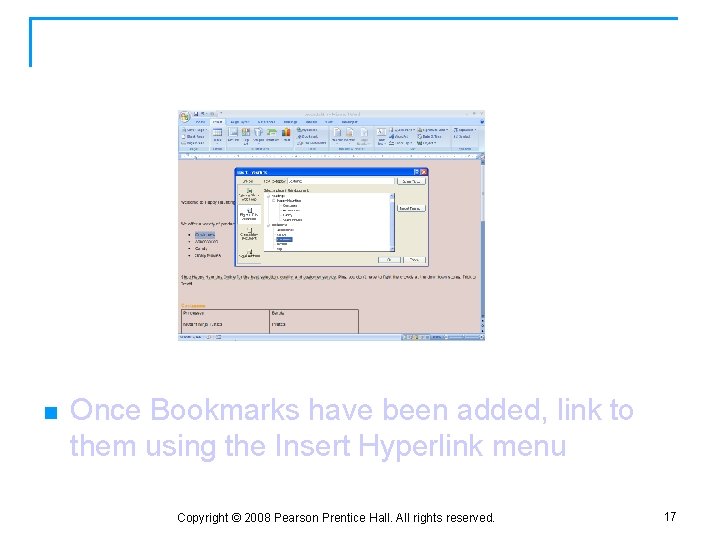This screenshot has height=540, width=720.
Task: Open the Quick Access toolbar customize arrow
Action: coord(221,114)
